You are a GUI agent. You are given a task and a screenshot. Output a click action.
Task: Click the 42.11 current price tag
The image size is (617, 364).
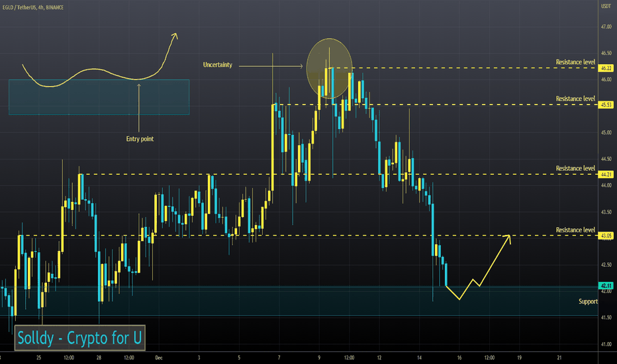pyautogui.click(x=606, y=286)
